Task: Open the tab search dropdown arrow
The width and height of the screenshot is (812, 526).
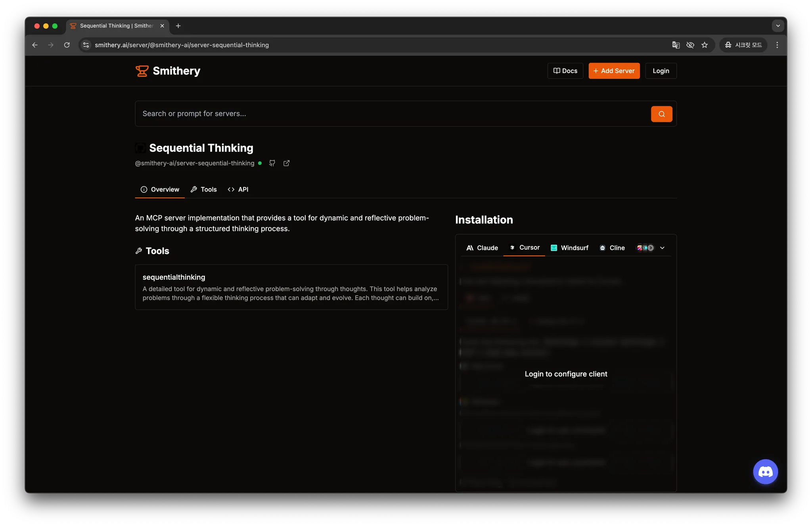Action: pos(778,26)
